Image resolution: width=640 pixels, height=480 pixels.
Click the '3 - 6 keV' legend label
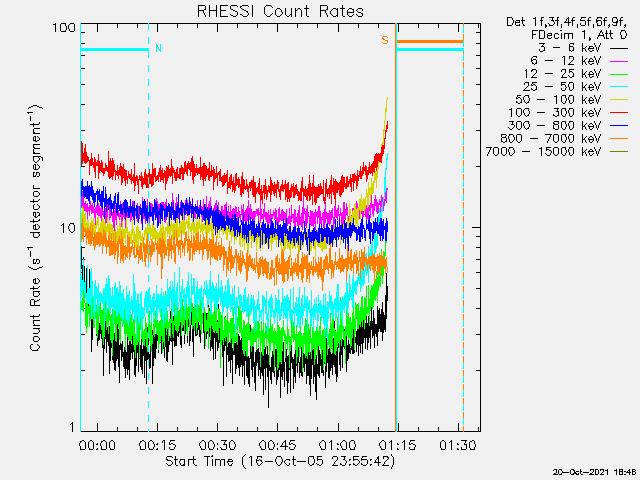570,48
